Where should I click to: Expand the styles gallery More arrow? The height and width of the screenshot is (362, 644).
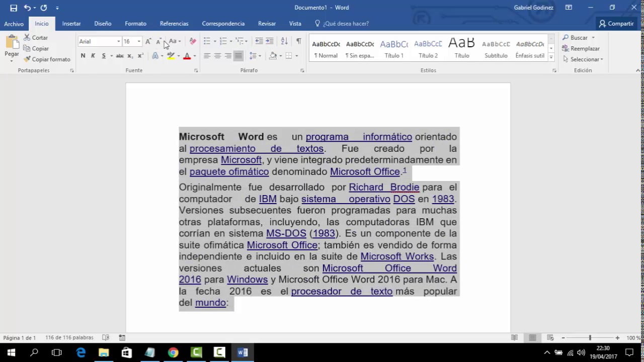(x=551, y=58)
